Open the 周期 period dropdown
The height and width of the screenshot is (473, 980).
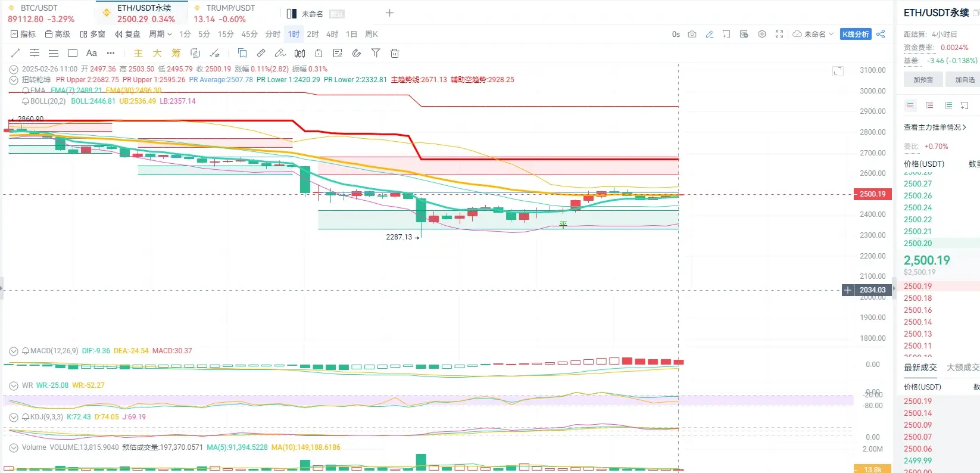pos(160,34)
